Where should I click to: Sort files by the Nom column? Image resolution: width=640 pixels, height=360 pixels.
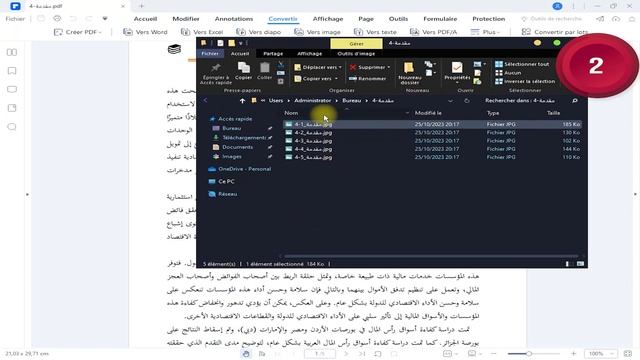point(291,113)
